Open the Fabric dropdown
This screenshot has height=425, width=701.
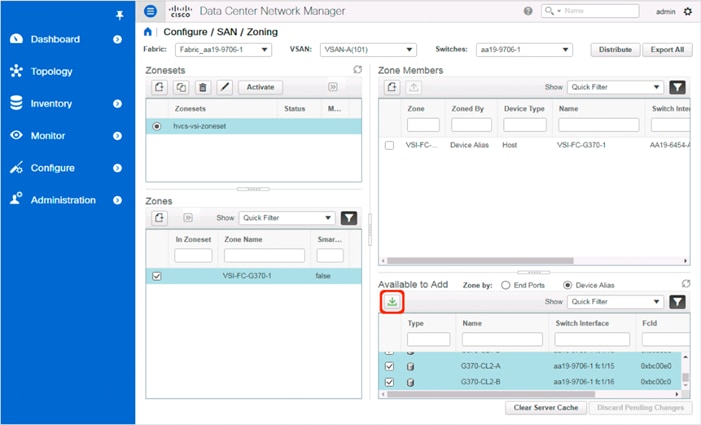click(223, 50)
